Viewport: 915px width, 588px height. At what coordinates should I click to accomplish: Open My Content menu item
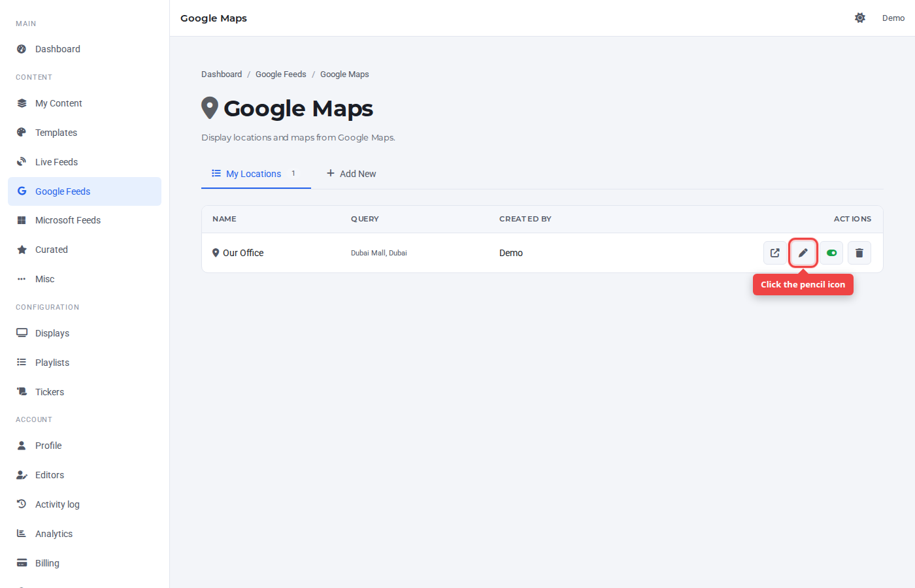(84, 103)
